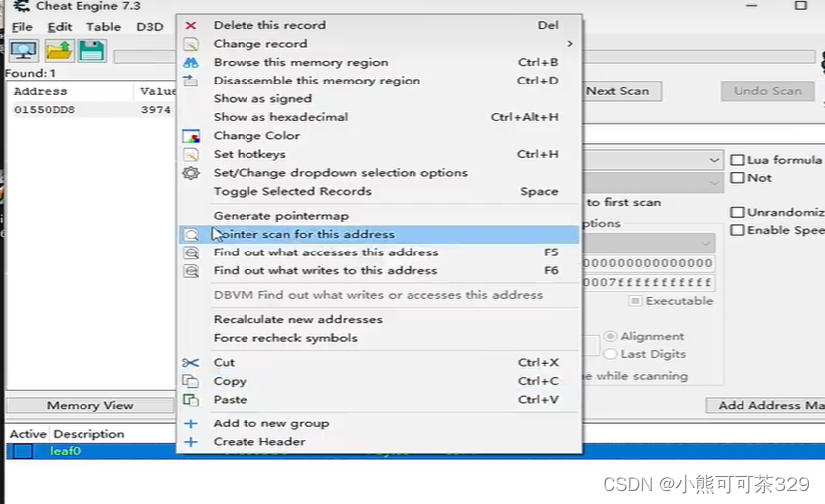825x504 pixels.
Task: Open the process selector computer icon
Action: (x=24, y=51)
